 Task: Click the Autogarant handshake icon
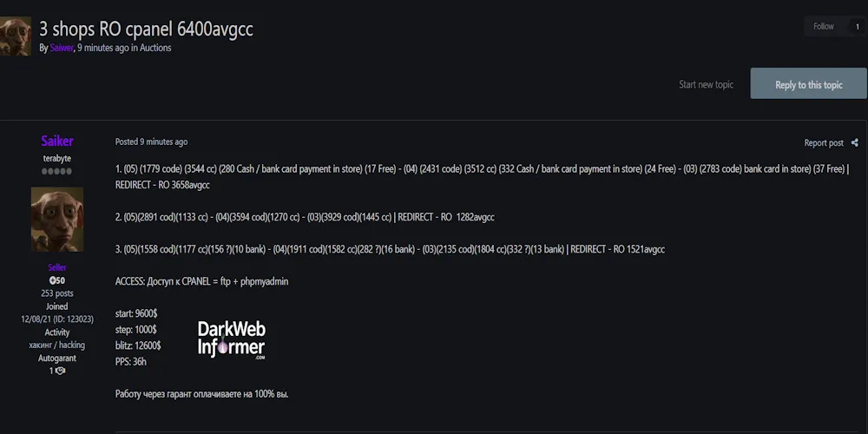point(60,371)
